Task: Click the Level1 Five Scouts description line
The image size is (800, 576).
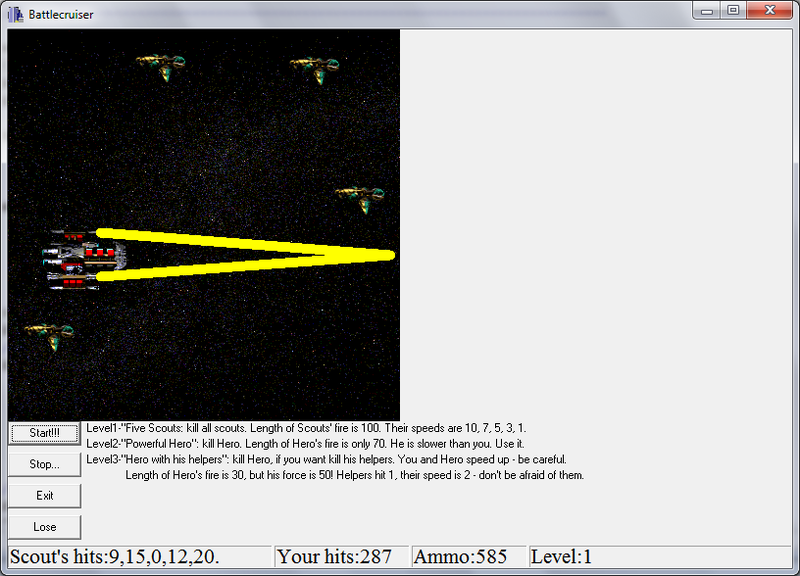Action: (306, 428)
